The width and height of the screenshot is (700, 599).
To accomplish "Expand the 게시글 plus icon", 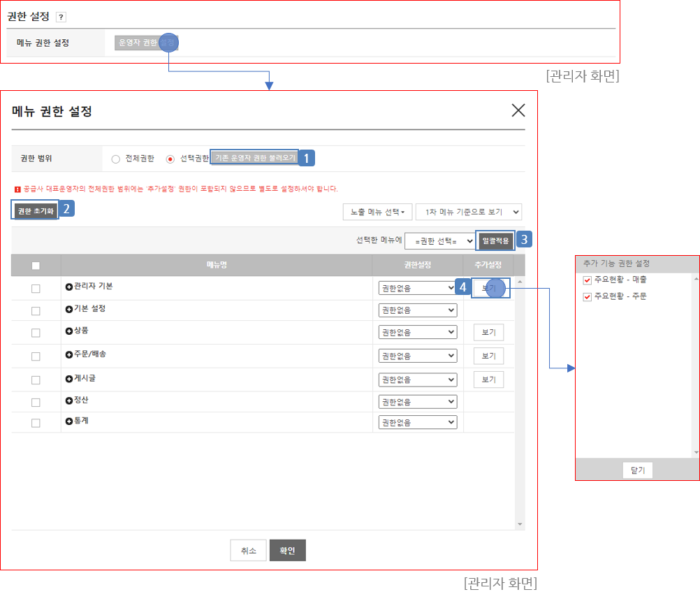I will pos(68,378).
